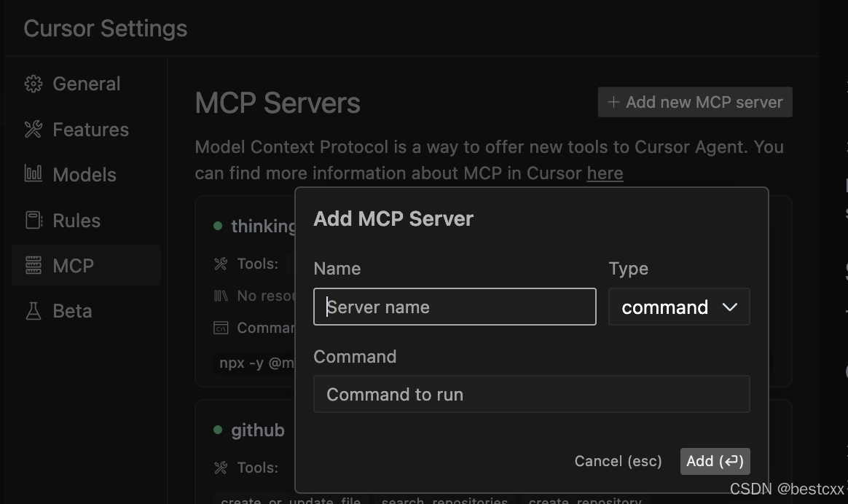The height and width of the screenshot is (504, 848).
Task: Click Tools wrench icon of thinking server
Action: [221, 264]
